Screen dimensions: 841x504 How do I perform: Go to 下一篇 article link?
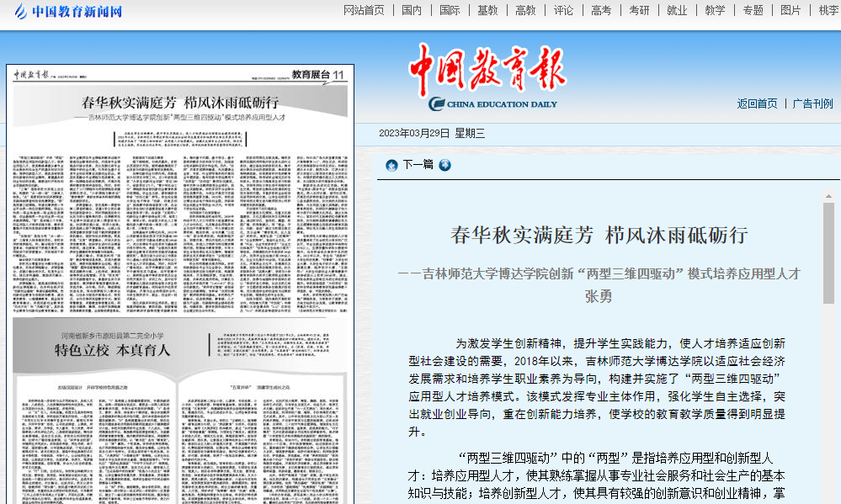(418, 165)
